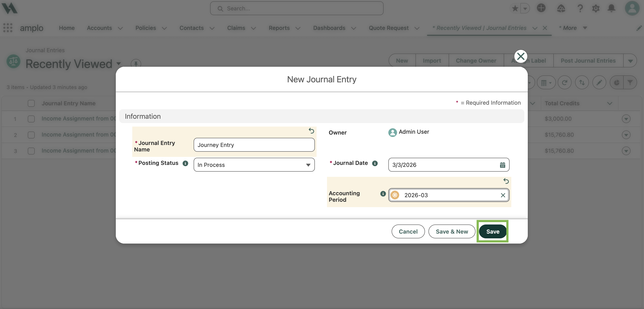
Task: Expand the Claims menu chevron
Action: point(253,28)
